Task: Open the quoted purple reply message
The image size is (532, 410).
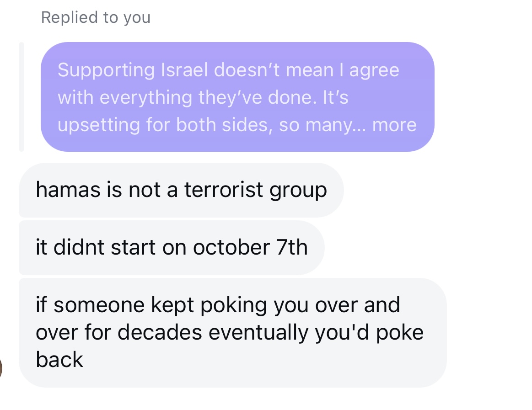Action: 237,97
